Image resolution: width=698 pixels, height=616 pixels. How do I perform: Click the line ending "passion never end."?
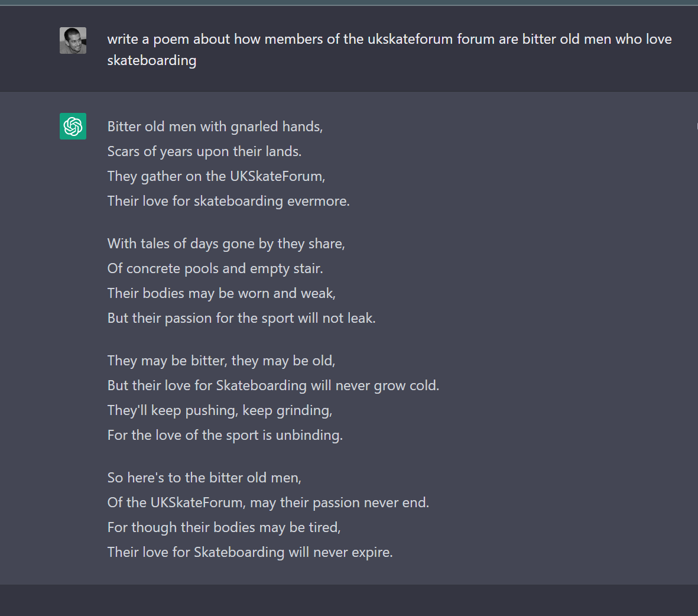pos(268,502)
